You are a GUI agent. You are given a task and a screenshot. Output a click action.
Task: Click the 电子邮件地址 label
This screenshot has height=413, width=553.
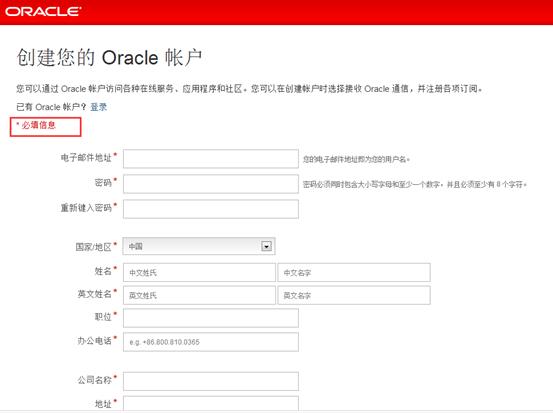tap(86, 157)
